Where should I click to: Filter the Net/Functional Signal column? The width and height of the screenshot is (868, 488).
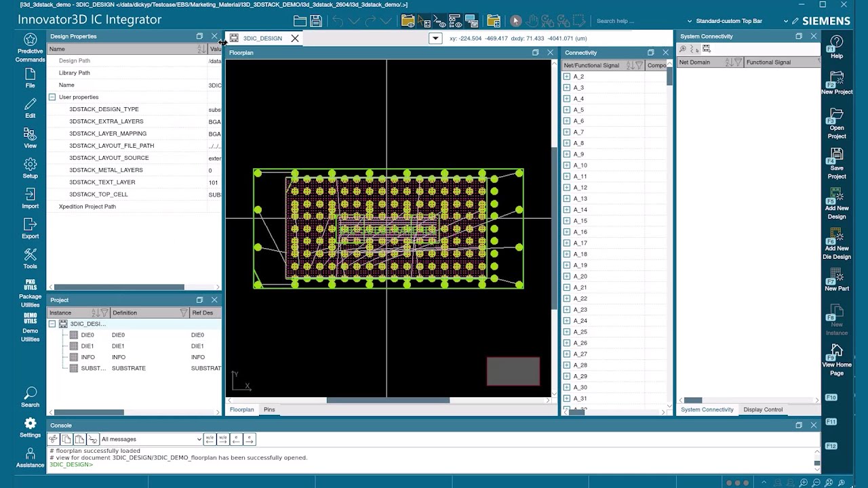click(x=639, y=65)
